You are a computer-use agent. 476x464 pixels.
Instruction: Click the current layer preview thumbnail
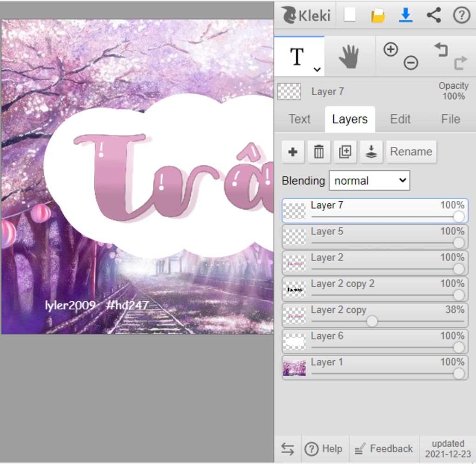coord(289,92)
